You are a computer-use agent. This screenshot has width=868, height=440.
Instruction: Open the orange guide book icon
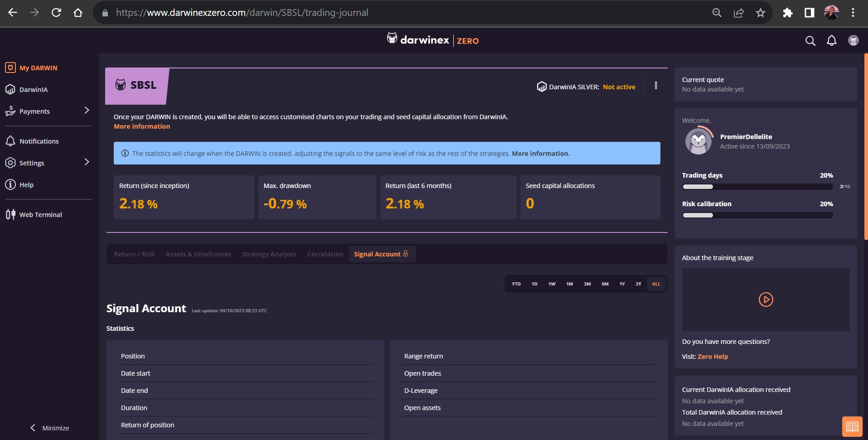(x=852, y=426)
